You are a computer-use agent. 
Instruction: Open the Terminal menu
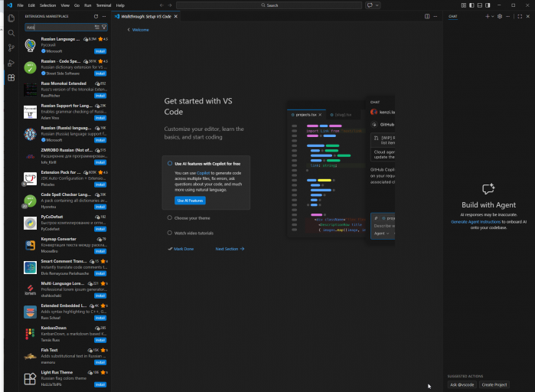pyautogui.click(x=103, y=5)
